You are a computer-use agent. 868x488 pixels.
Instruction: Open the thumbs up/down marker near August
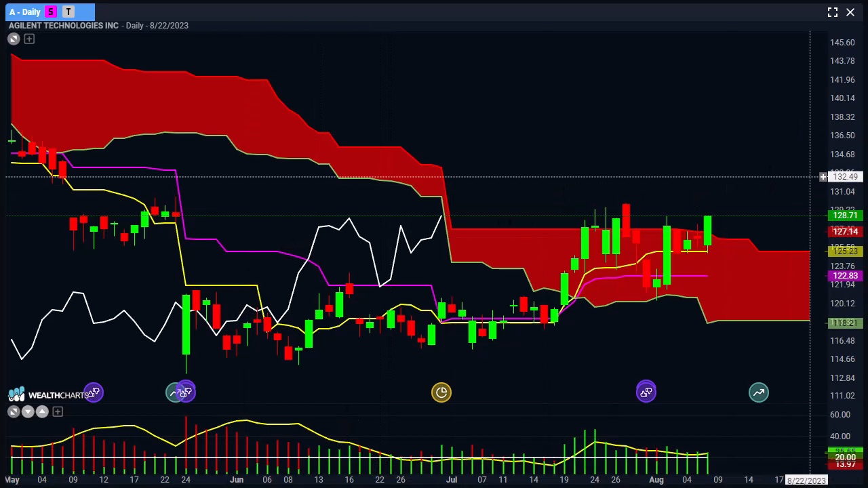tap(646, 392)
